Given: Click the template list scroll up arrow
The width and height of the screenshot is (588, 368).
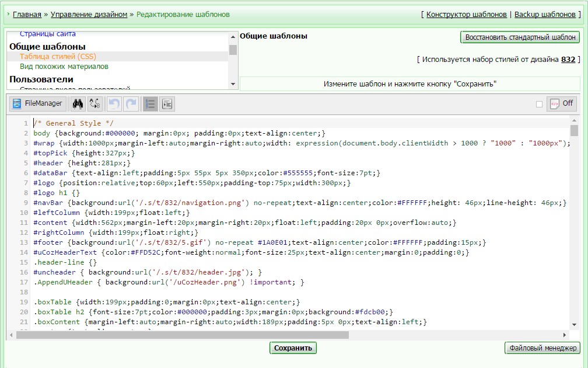Looking at the screenshot, I should (233, 36).
